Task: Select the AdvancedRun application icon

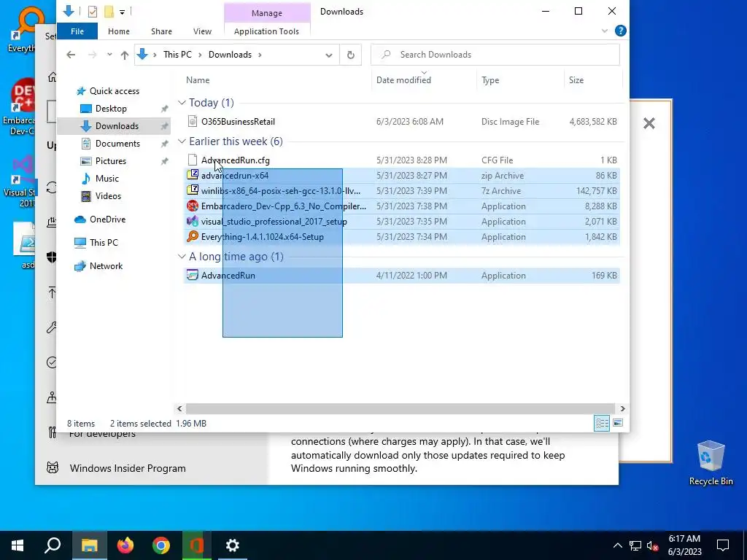Action: (x=193, y=275)
